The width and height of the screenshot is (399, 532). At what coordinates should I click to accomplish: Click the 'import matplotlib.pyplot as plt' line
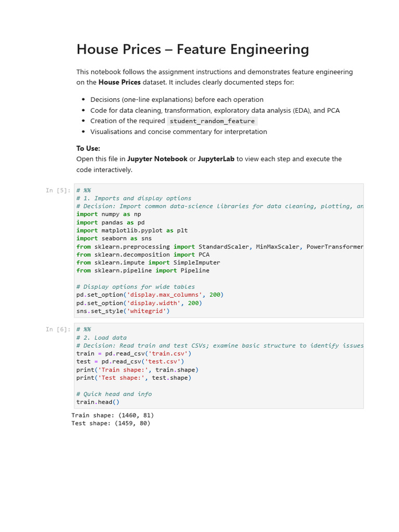[132, 230]
